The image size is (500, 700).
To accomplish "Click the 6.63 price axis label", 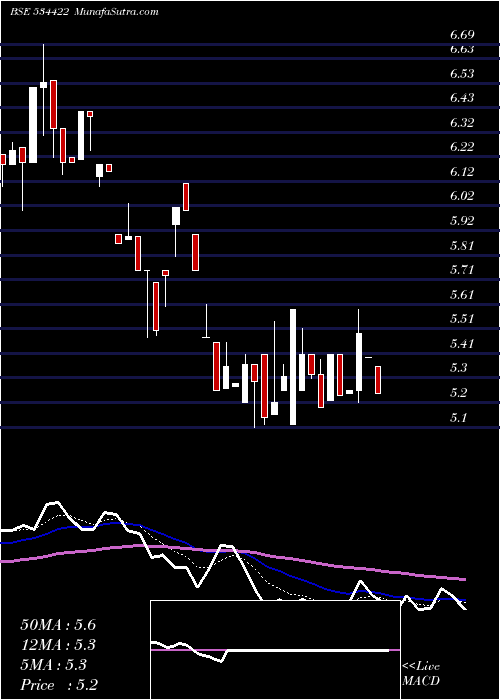I will click(462, 50).
